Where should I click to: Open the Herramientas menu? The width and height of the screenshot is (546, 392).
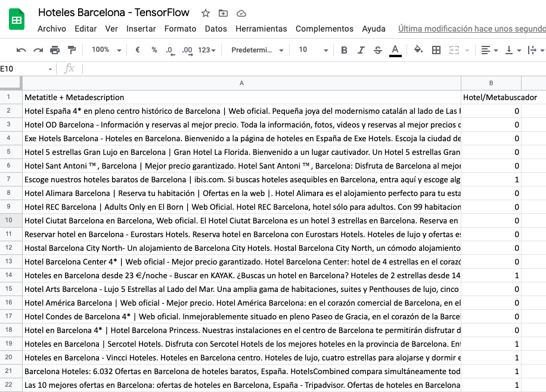[x=261, y=29]
